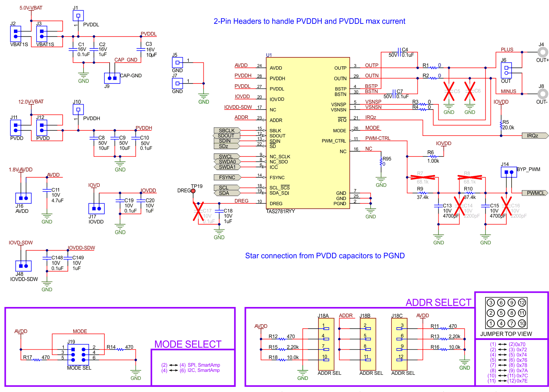Select the '(11) (12)0x7E' address line

[x=508, y=381]
